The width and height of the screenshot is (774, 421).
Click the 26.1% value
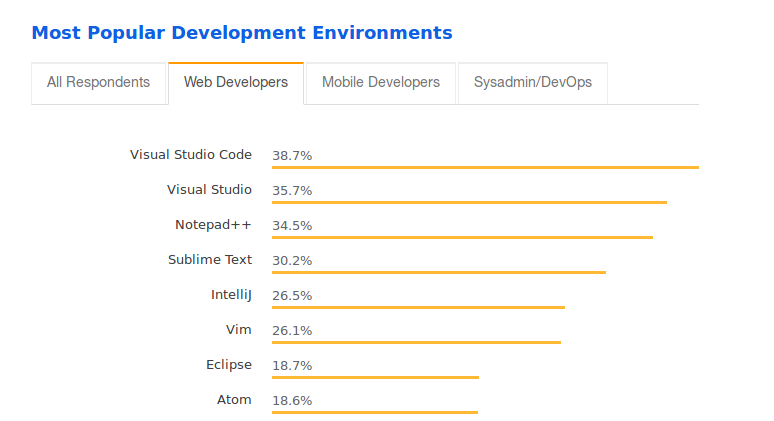(292, 331)
